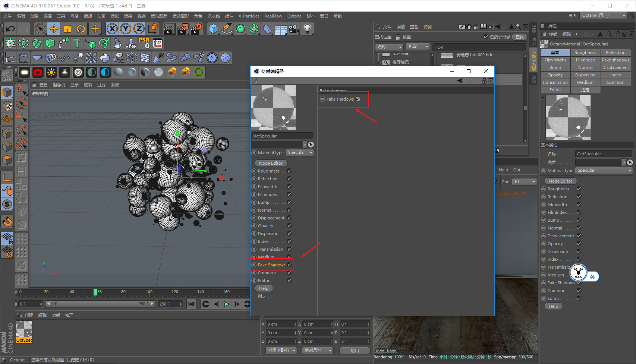Add a Cube primitive object

(214, 29)
